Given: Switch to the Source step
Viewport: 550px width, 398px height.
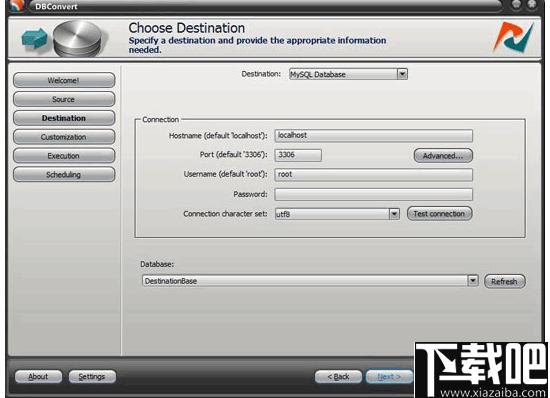Looking at the screenshot, I should (x=64, y=99).
